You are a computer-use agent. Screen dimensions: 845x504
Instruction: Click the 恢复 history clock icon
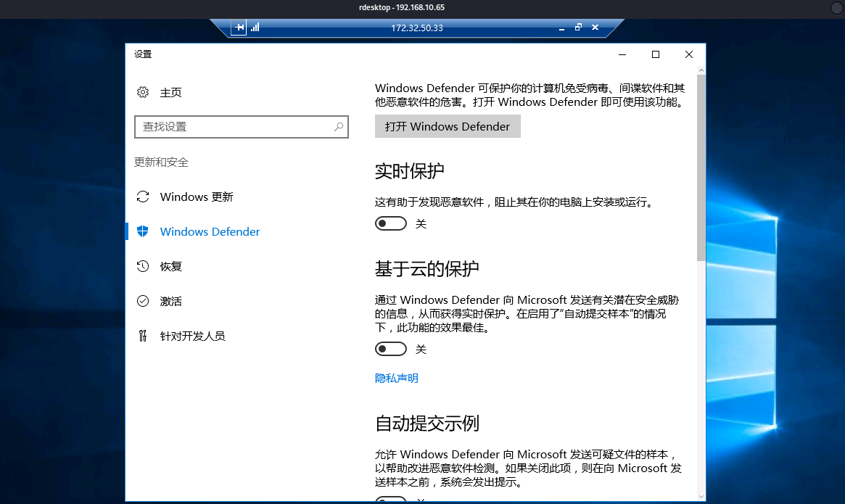(143, 266)
